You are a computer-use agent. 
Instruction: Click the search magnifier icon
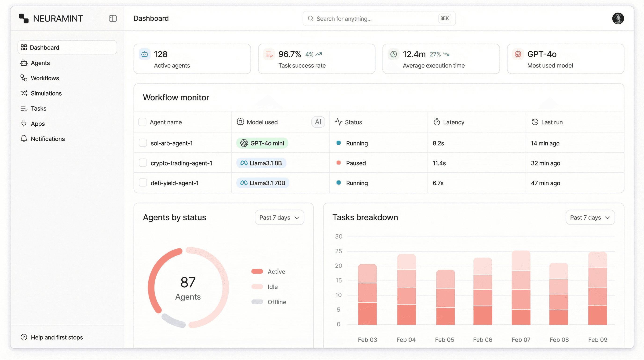311,19
